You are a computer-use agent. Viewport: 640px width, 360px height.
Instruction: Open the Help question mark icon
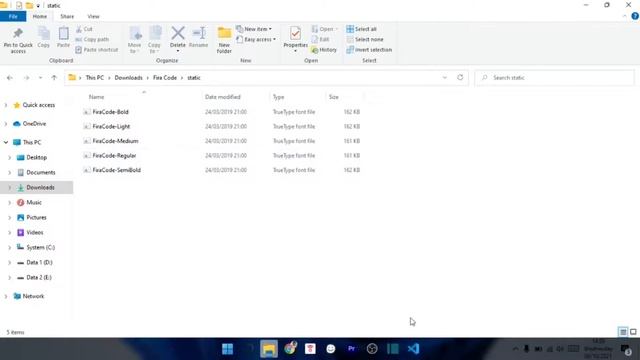pos(635,16)
